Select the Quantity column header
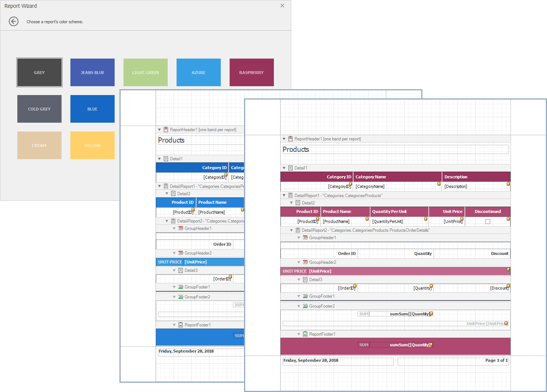Viewport: 547px width, 392px height. [396, 253]
